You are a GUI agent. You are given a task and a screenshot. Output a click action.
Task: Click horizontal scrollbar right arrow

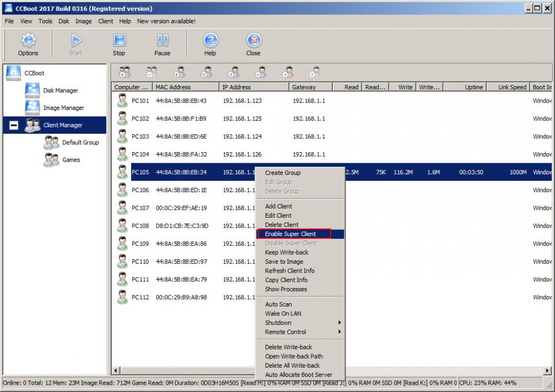pyautogui.click(x=548, y=370)
